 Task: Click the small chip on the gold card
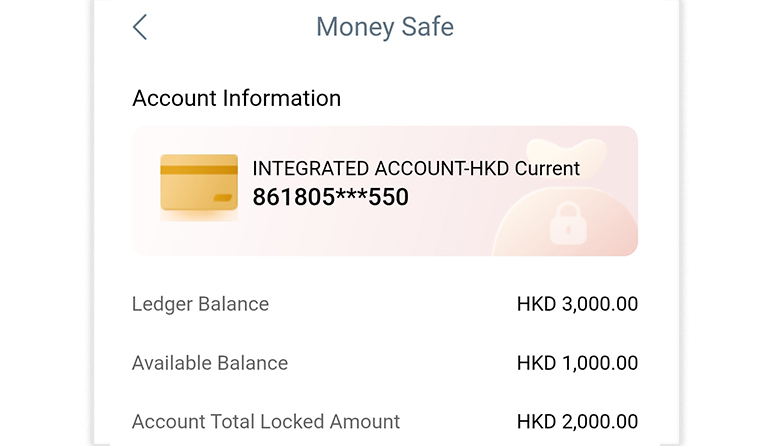tap(222, 198)
